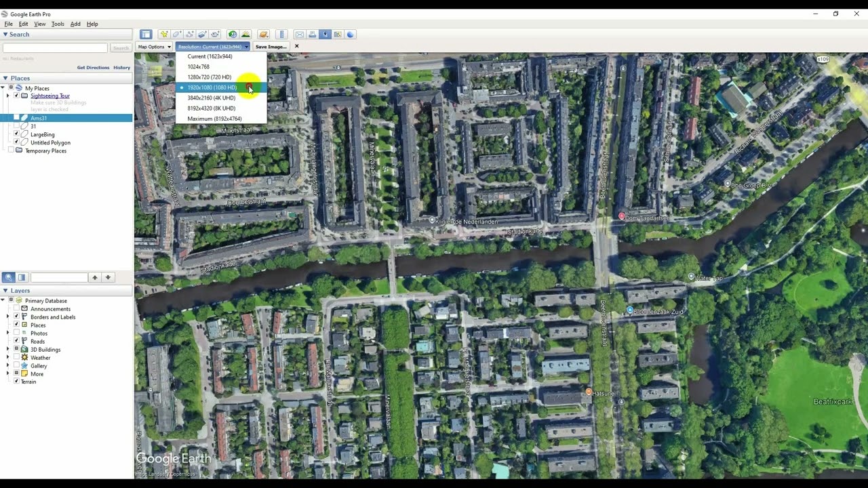Open the historical imagery clock icon

(x=233, y=35)
